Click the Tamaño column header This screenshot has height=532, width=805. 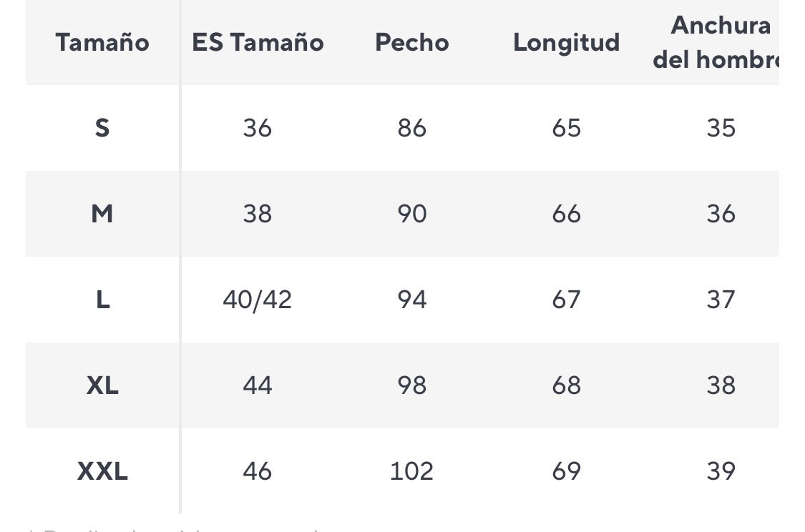pos(102,43)
